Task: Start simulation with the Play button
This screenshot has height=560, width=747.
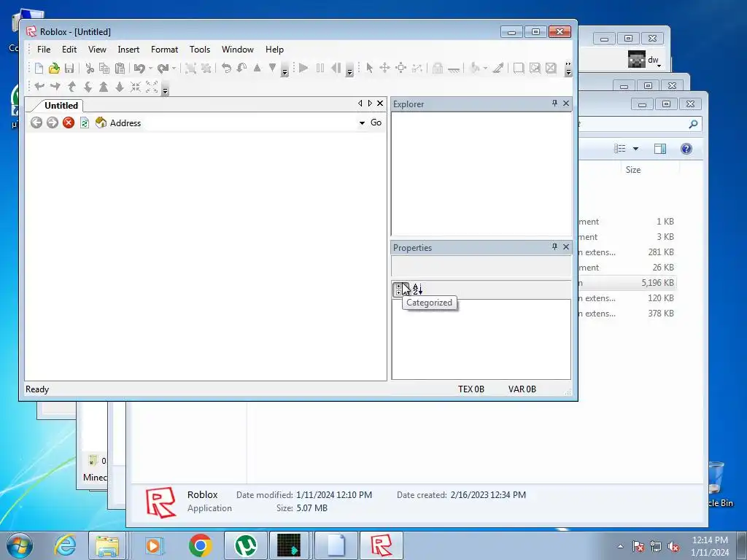Action: click(303, 68)
